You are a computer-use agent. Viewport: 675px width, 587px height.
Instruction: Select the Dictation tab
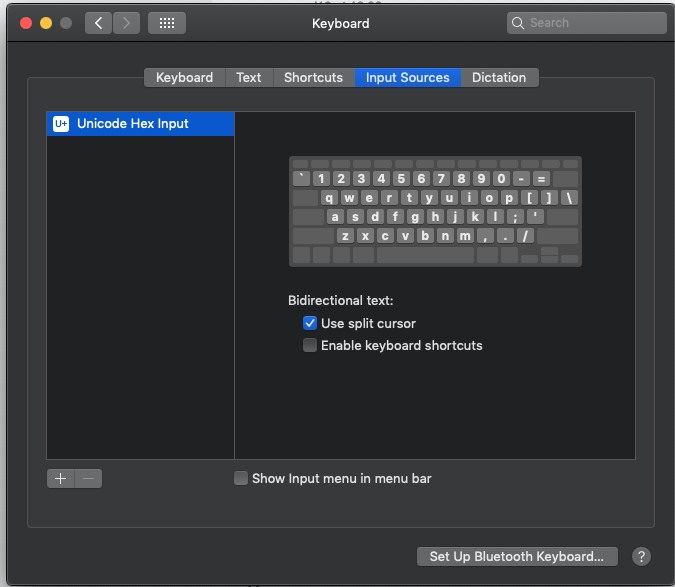[x=499, y=77]
